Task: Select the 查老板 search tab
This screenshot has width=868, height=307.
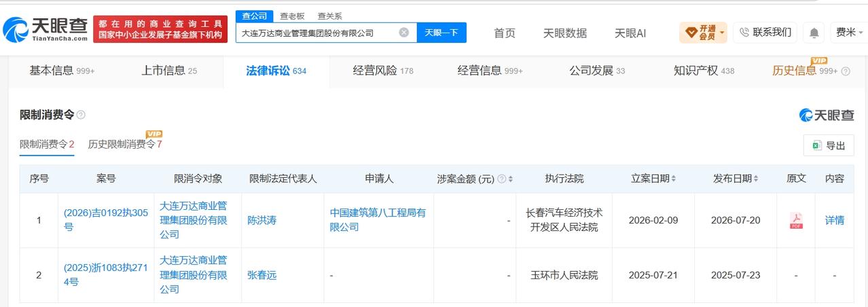Action: pos(292,16)
